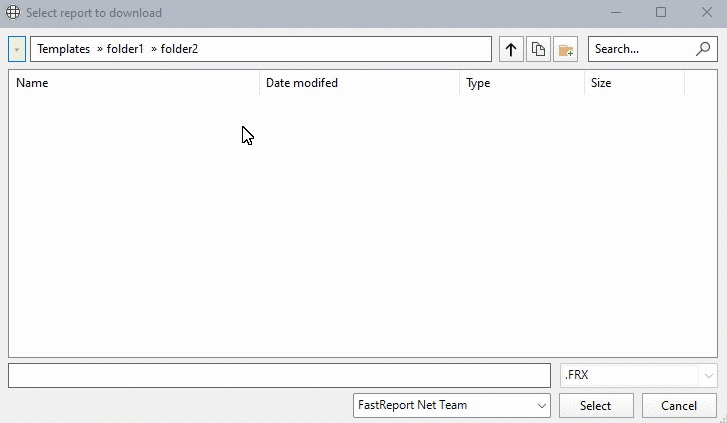Maximize the dialog window
The width and height of the screenshot is (727, 423).
[x=661, y=13]
